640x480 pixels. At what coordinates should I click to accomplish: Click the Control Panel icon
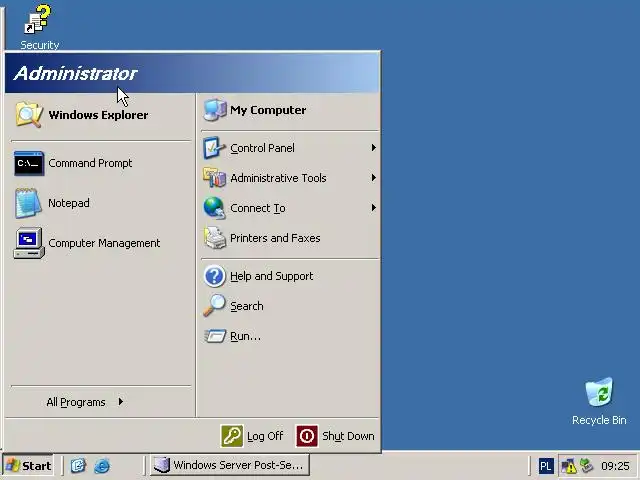coord(214,148)
